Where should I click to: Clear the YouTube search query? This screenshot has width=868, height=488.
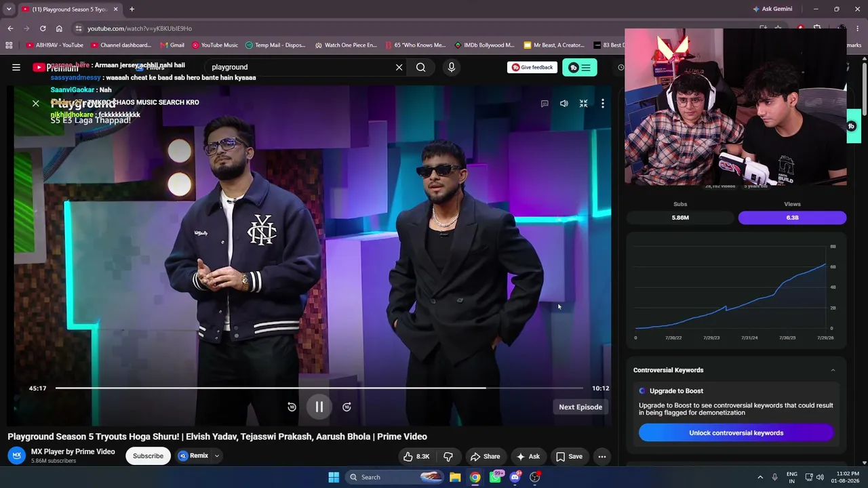[399, 67]
